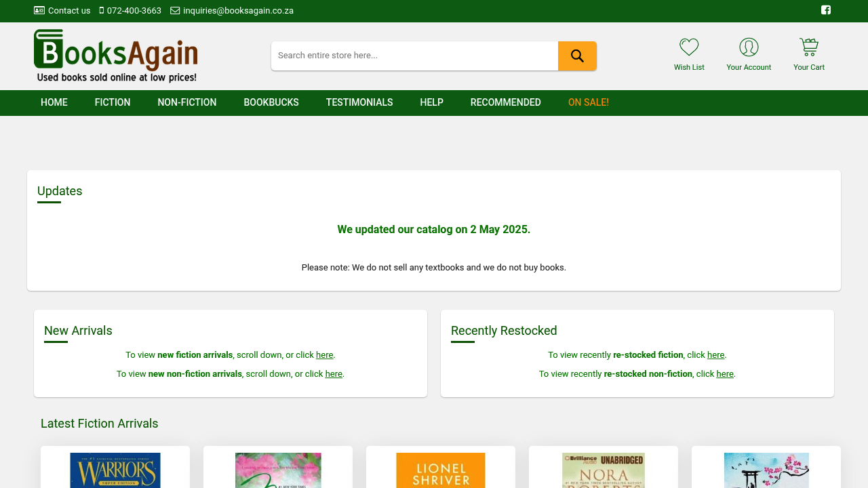Click the BooksAgain logo

pos(116,56)
